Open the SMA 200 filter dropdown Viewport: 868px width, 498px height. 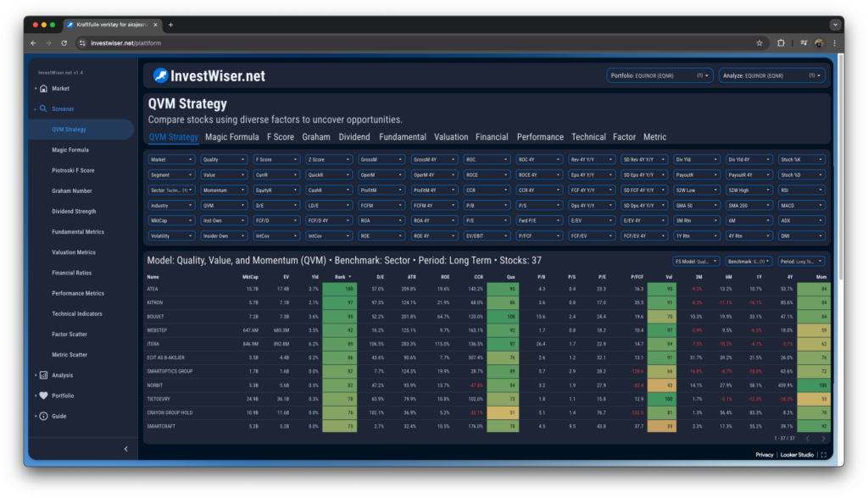point(749,205)
